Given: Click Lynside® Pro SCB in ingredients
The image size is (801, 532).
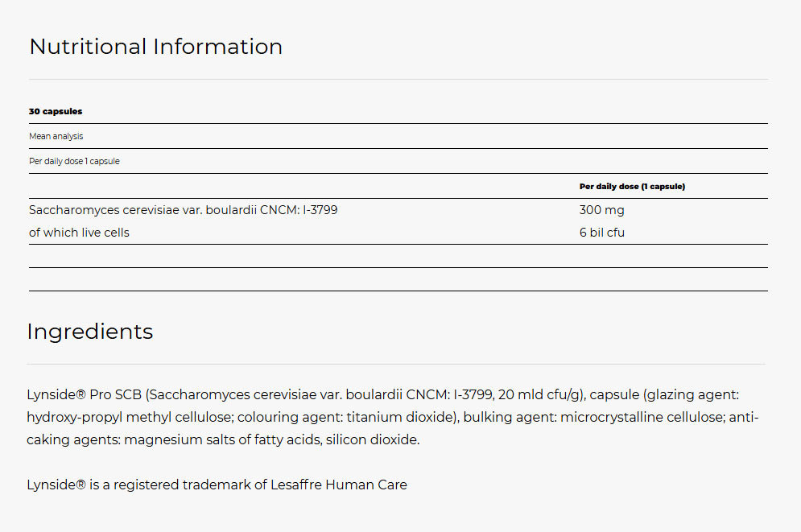Looking at the screenshot, I should pyautogui.click(x=84, y=394).
